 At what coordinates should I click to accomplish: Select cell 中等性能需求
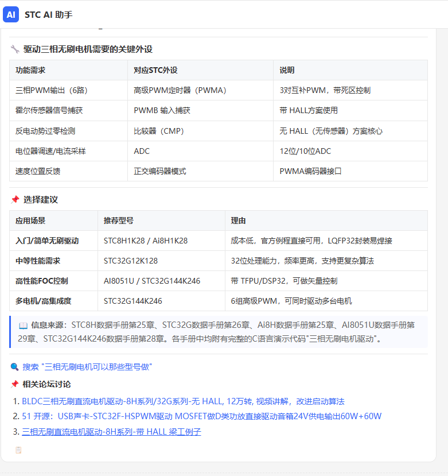point(54,261)
